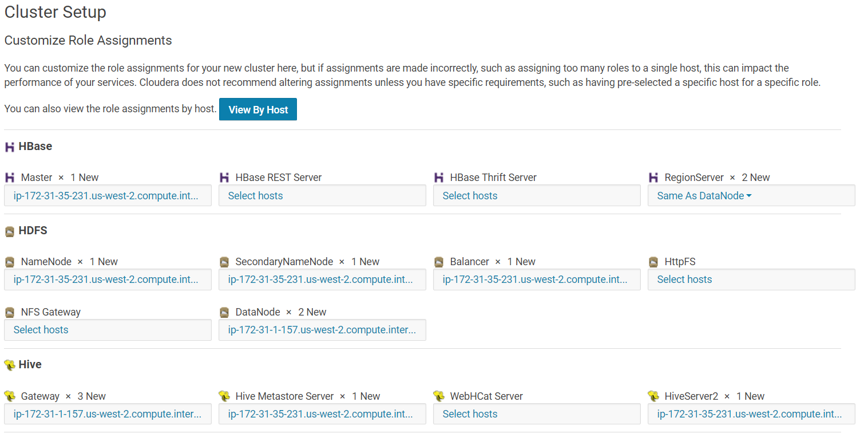
Task: Select hosts for HttpFS role
Action: pos(685,279)
